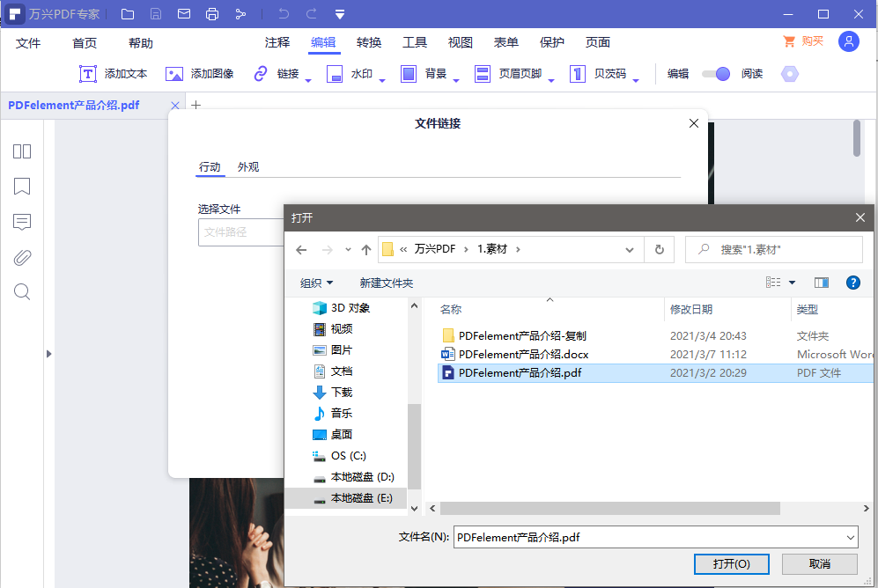Show the attachments paperclip panel
This screenshot has height=588, width=878.
(22, 257)
